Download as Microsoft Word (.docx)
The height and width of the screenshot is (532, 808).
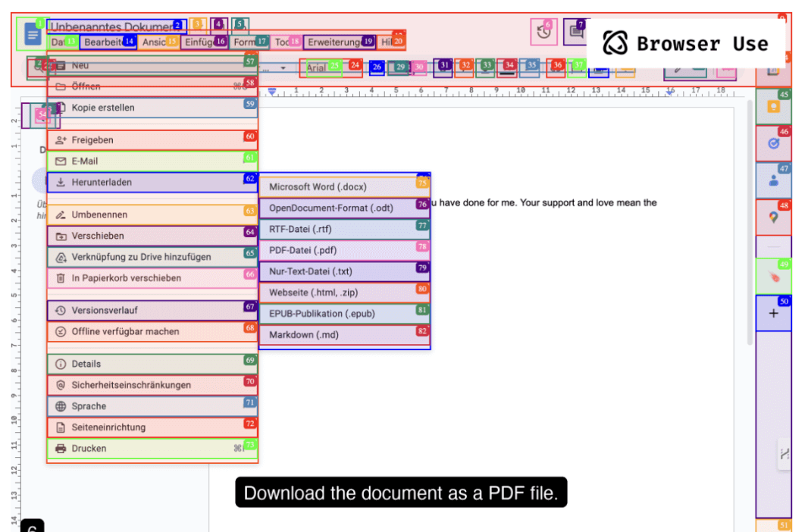point(344,187)
